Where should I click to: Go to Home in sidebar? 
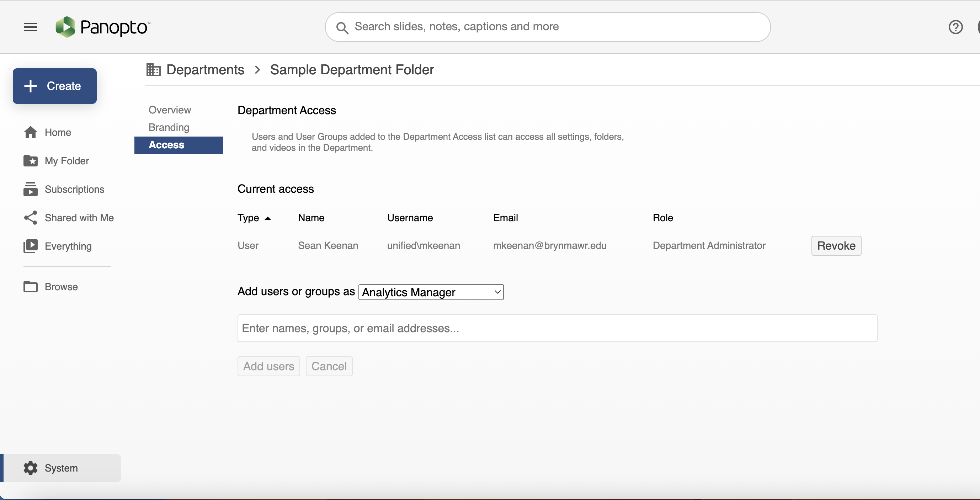pos(58,132)
